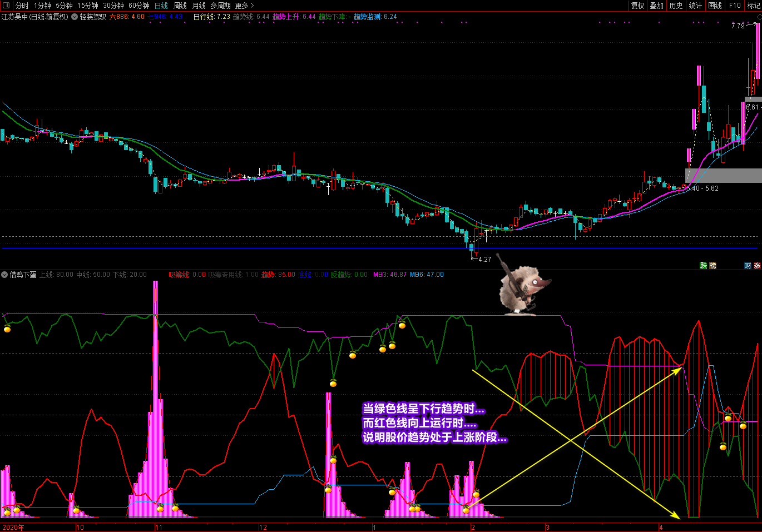Click the 日行线 7.23 indicator value
762x532 pixels.
pos(211,17)
